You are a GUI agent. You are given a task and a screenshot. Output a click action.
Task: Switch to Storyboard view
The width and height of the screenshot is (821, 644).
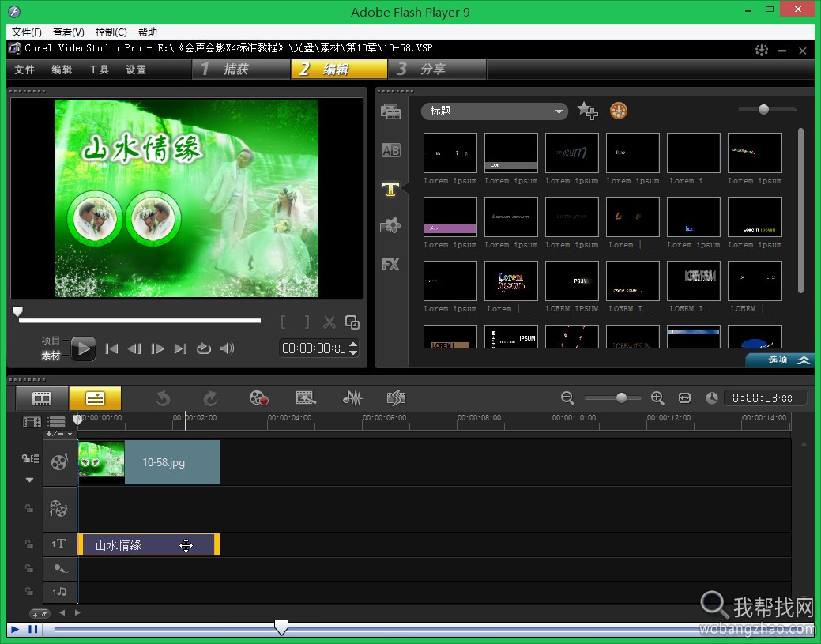[42, 398]
